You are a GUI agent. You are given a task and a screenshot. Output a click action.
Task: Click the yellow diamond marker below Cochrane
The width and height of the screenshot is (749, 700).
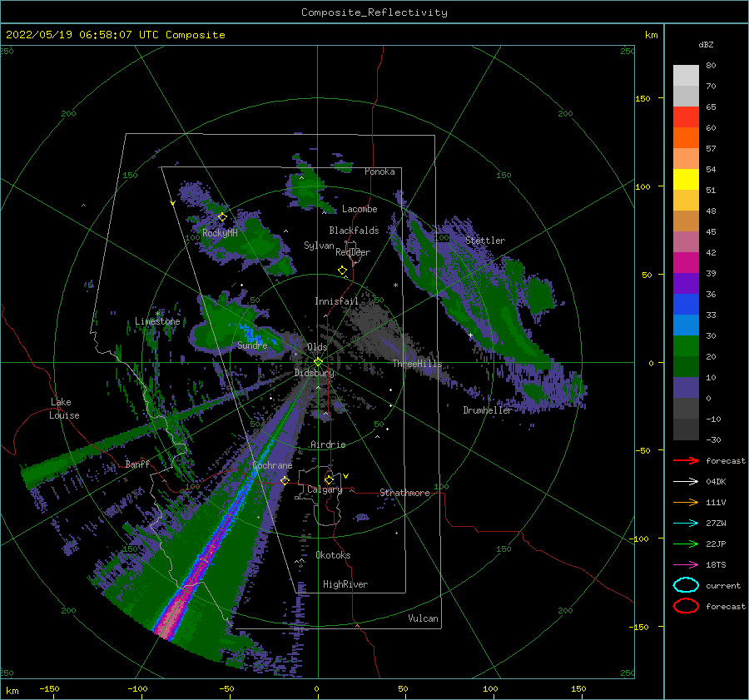pos(285,480)
